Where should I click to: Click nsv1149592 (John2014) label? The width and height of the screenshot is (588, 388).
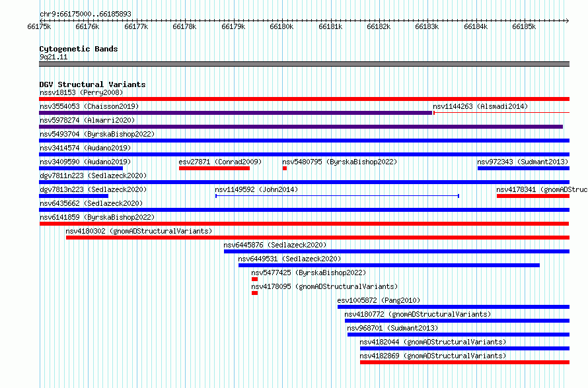click(x=256, y=189)
